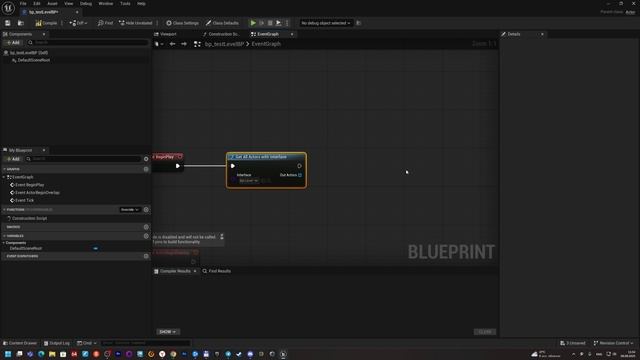This screenshot has width=640, height=360.
Task: Select the EventGraph tab
Action: pos(268,34)
